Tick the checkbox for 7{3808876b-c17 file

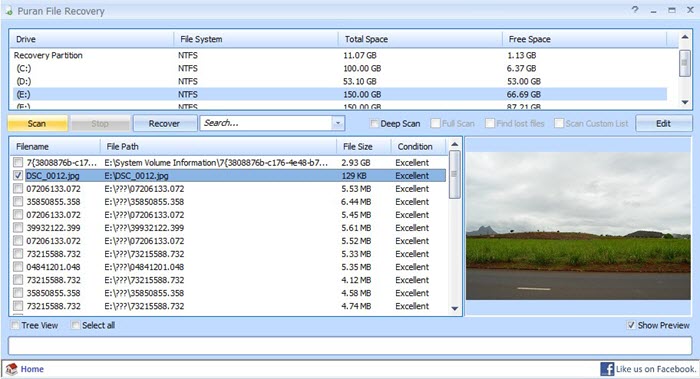coord(18,162)
